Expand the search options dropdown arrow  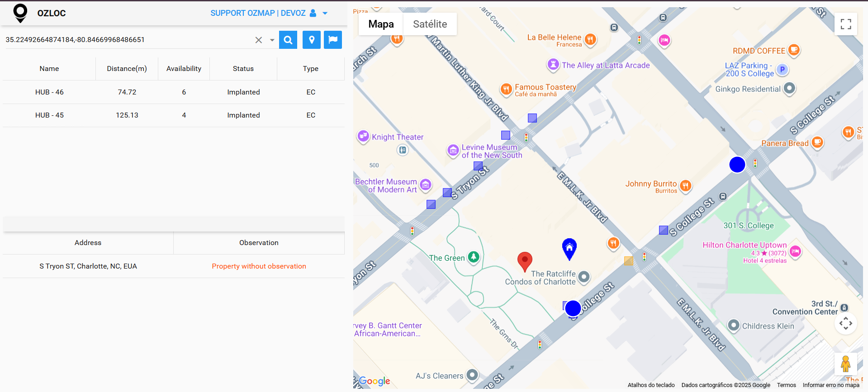pos(272,40)
